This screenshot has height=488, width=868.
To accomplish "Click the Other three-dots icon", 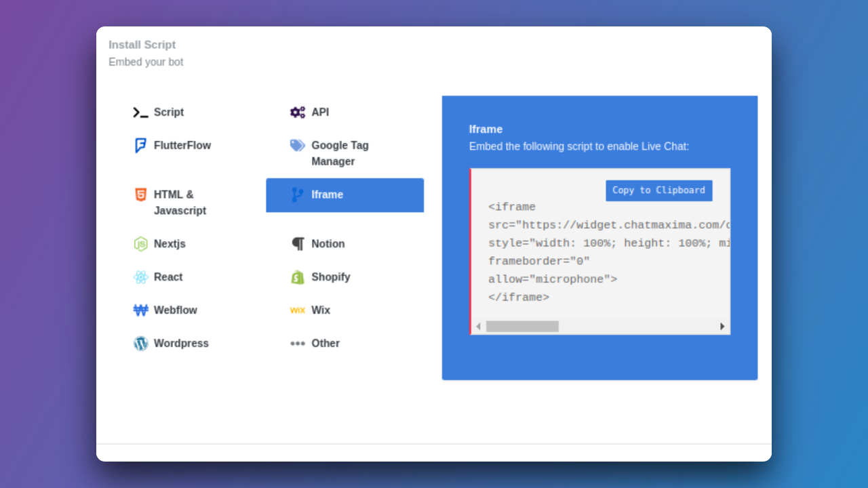I will tap(298, 344).
